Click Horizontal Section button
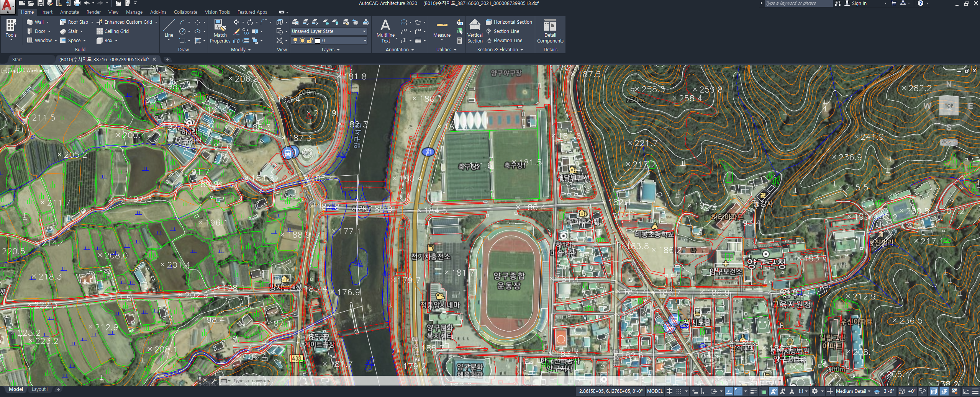Viewport: 980px width, 397px height. (509, 22)
